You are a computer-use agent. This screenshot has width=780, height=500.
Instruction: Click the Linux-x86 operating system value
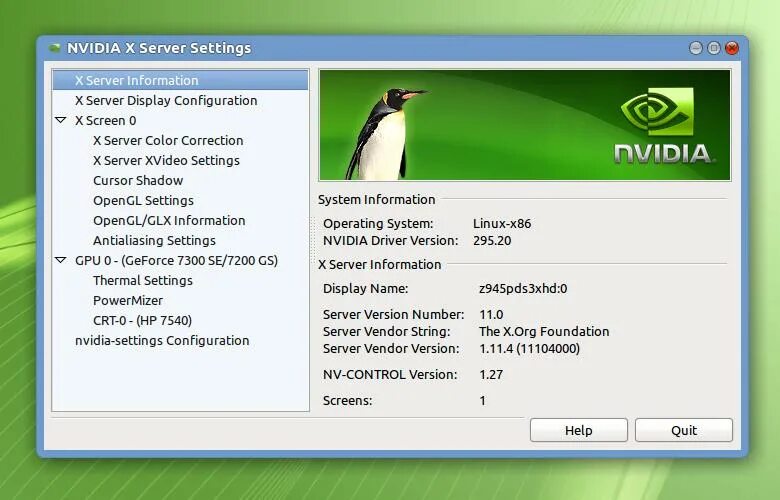pos(502,224)
